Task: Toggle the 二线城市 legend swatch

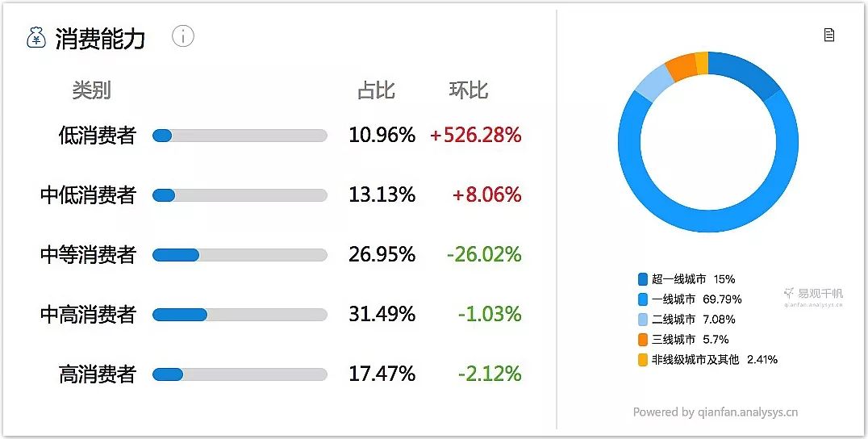Action: 643,320
